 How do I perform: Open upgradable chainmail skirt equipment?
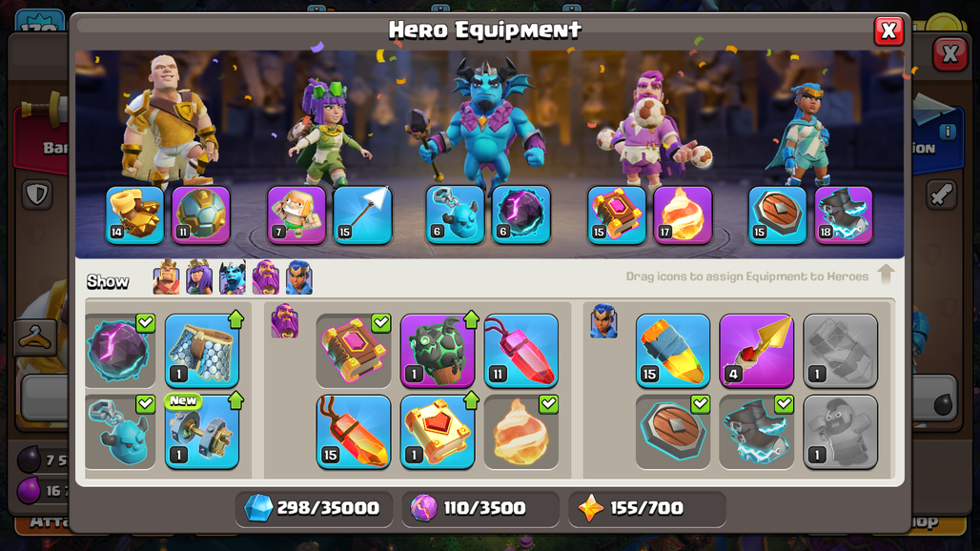(202, 351)
